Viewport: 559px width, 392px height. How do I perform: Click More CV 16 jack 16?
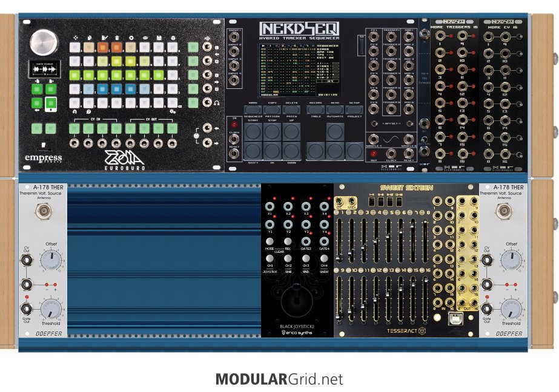505,154
